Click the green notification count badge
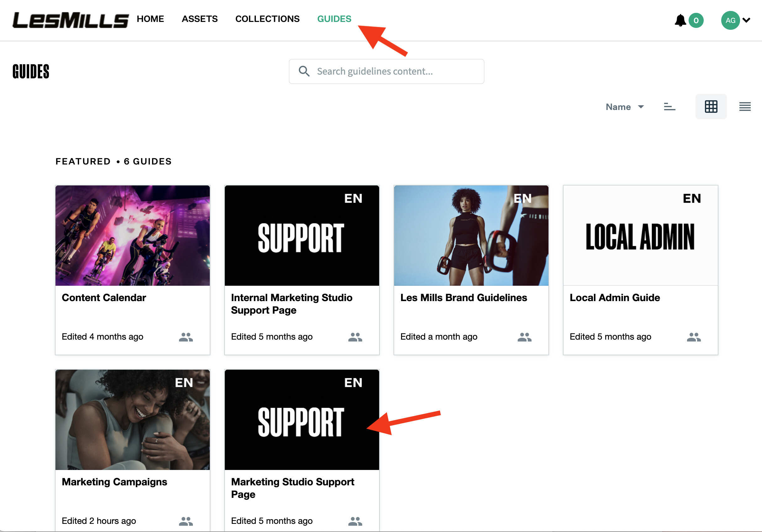 point(696,21)
